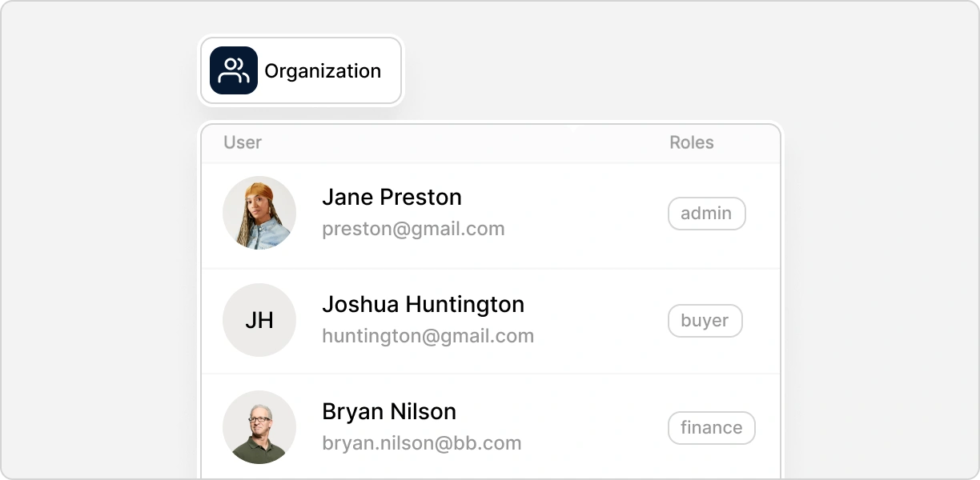Click the preston@gmail.com email address
The width and height of the screenshot is (980, 480).
coord(413,230)
